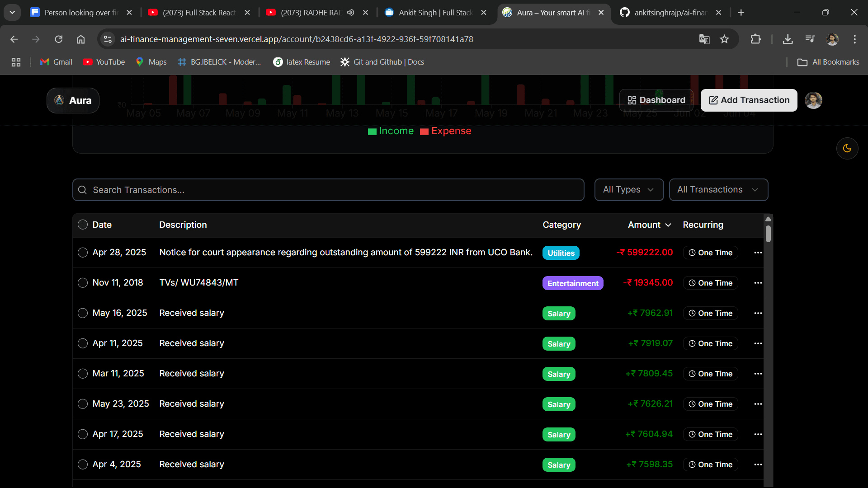
Task: Open Gmail bookmark
Action: pyautogui.click(x=56, y=62)
